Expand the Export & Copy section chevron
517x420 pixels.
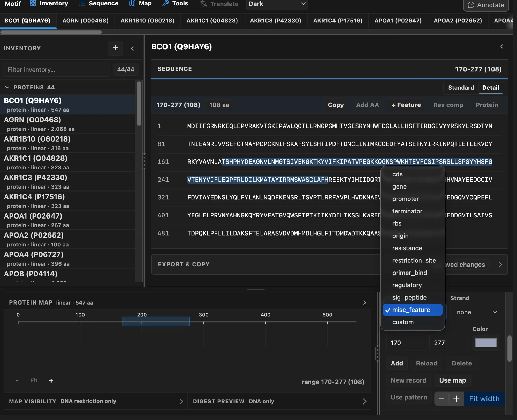(x=500, y=265)
